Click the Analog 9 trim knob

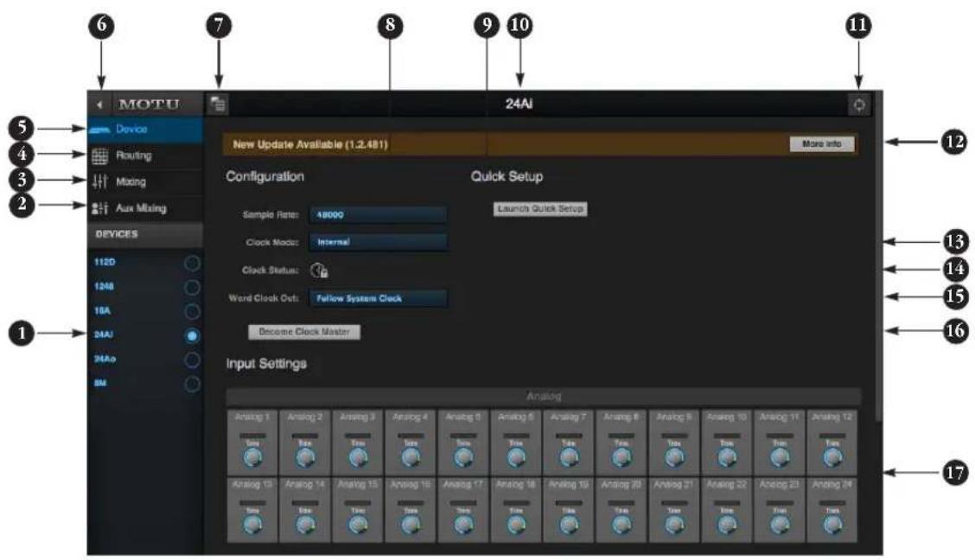pos(674,459)
